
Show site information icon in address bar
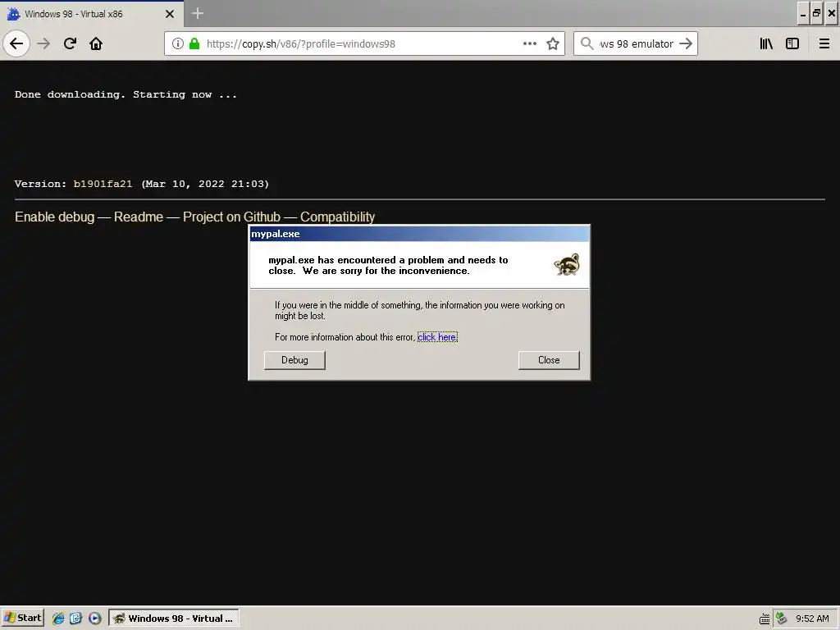pyautogui.click(x=177, y=43)
